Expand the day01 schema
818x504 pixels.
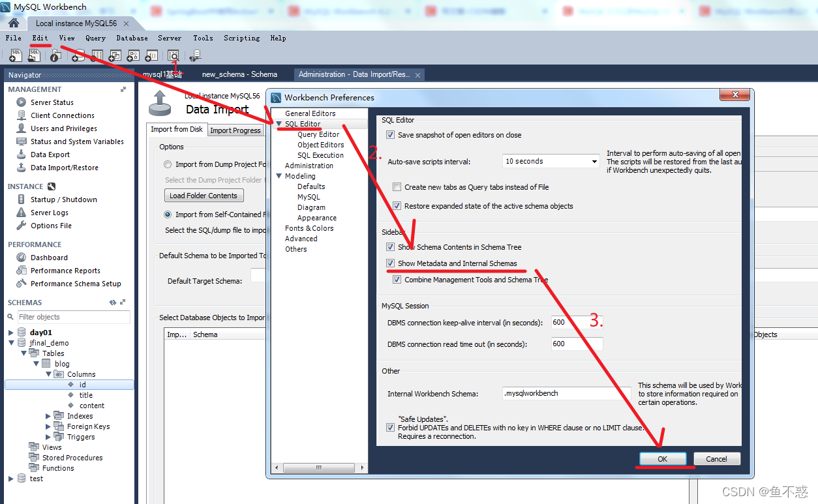point(11,333)
